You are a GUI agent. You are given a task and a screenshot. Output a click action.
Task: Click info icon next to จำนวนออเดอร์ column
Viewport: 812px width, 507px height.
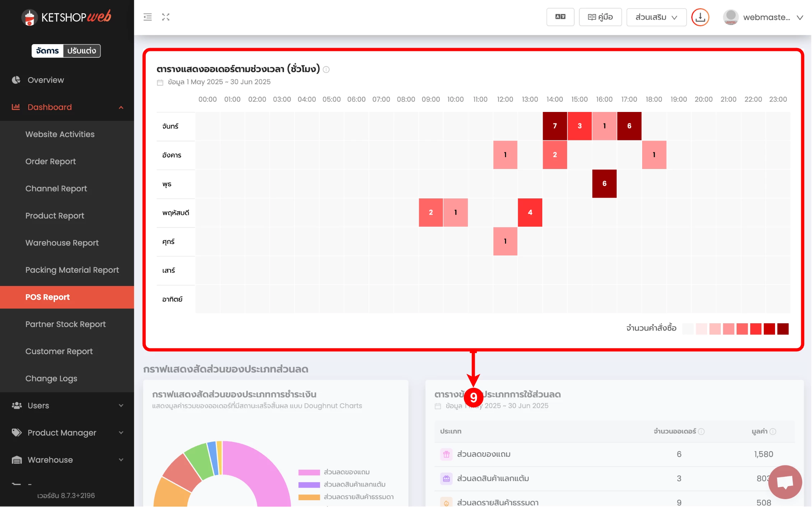coord(701,431)
